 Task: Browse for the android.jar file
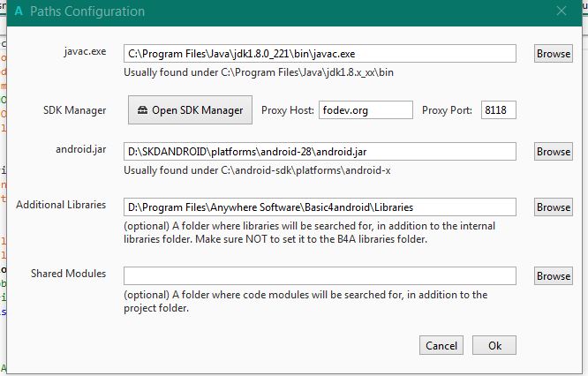[x=553, y=152]
